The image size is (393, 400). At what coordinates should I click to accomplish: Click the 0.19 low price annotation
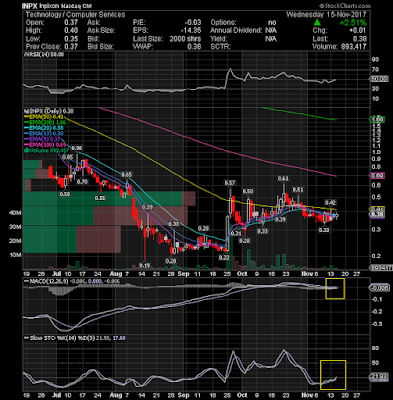coord(145,265)
